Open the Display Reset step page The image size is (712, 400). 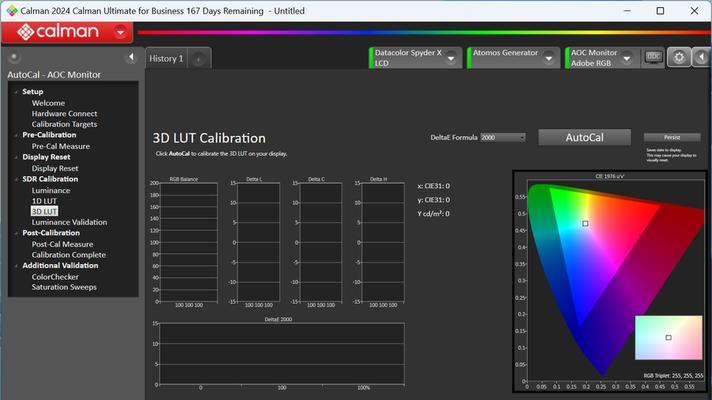54,168
